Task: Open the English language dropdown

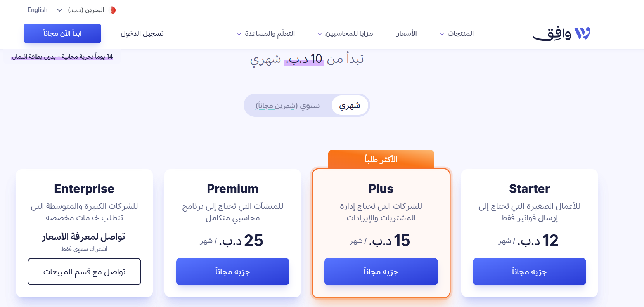Action: point(44,10)
